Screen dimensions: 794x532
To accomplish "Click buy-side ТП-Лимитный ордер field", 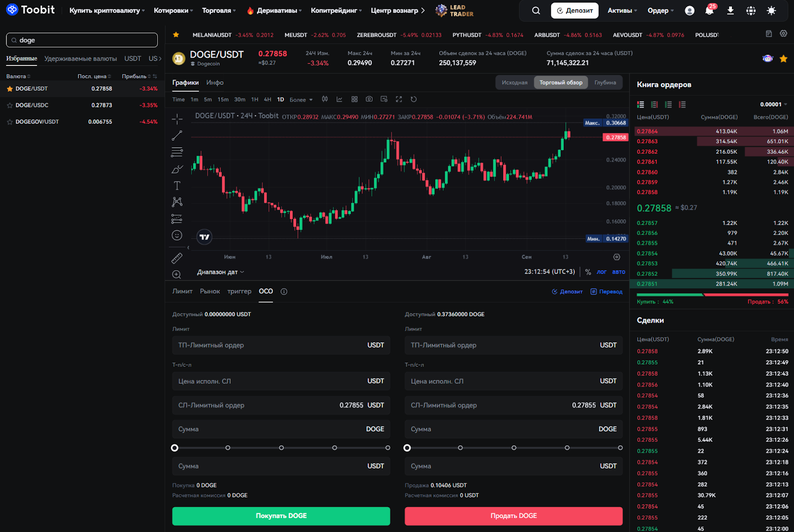I will (281, 345).
